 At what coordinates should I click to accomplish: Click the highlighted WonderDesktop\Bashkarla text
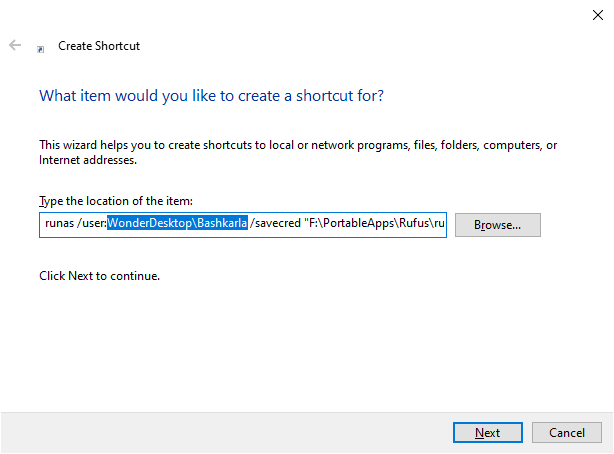(177, 223)
